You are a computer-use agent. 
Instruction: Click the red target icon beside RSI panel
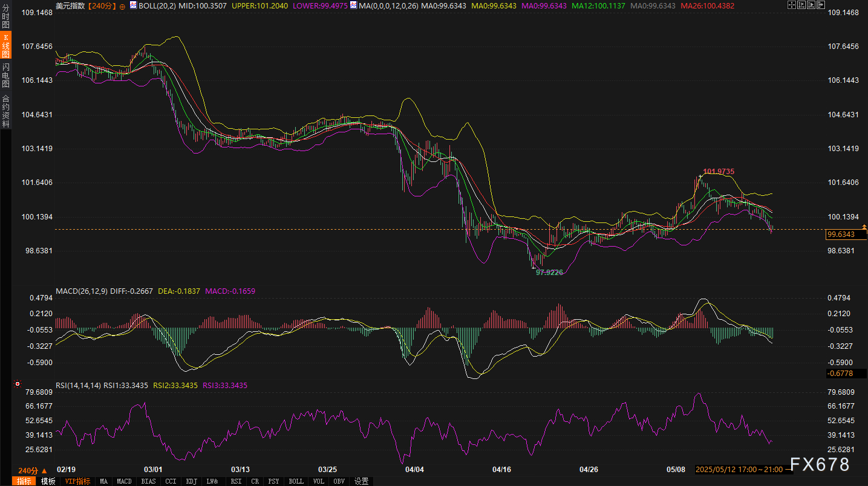(17, 384)
